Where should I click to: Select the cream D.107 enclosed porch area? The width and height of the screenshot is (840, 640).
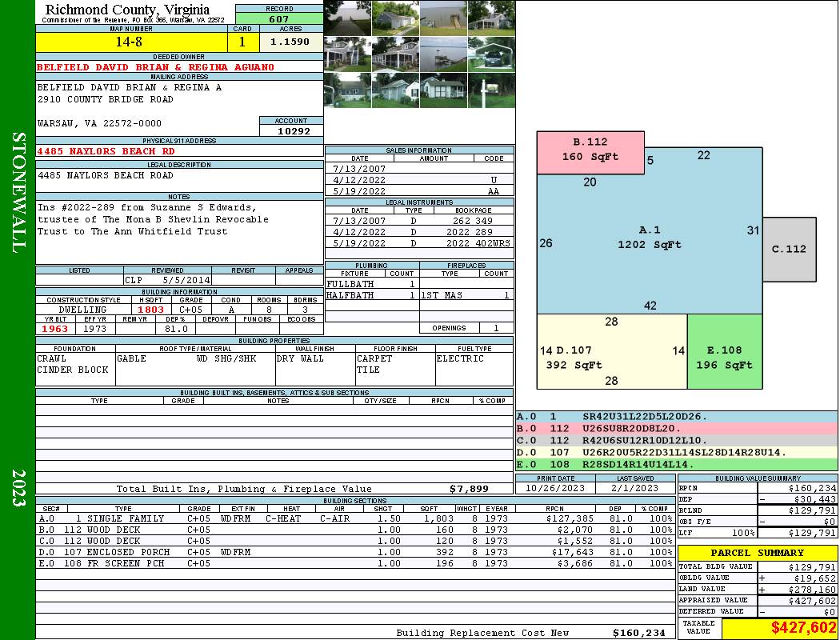(612, 351)
